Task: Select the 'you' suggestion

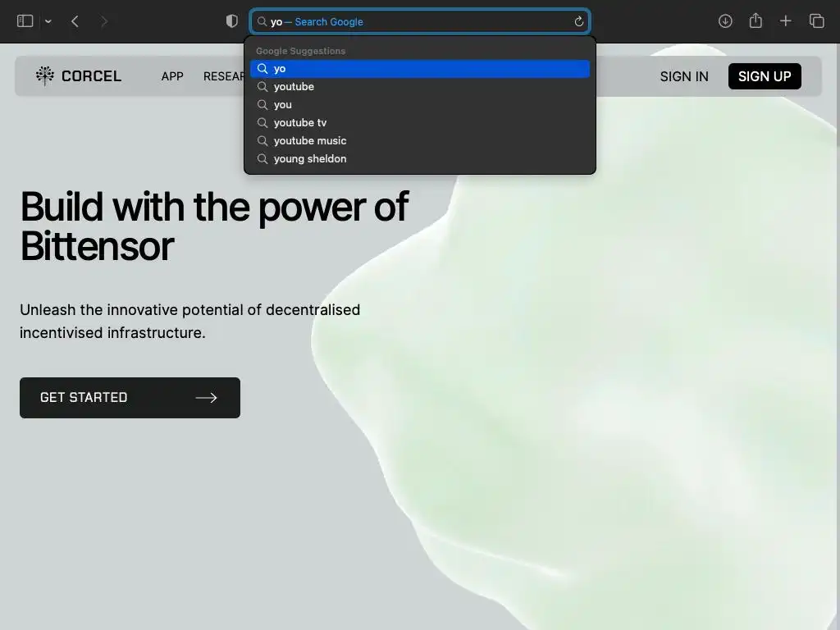Action: tap(420, 105)
